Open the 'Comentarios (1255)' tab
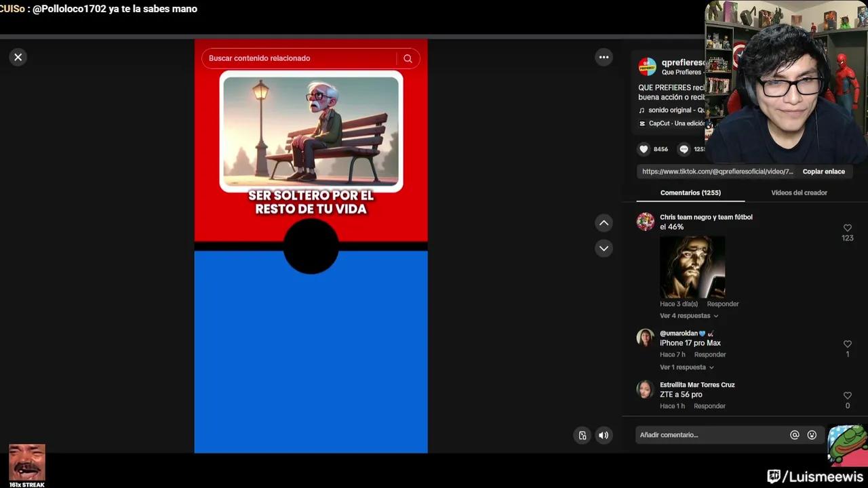Viewport: 868px width, 488px height. pos(690,192)
